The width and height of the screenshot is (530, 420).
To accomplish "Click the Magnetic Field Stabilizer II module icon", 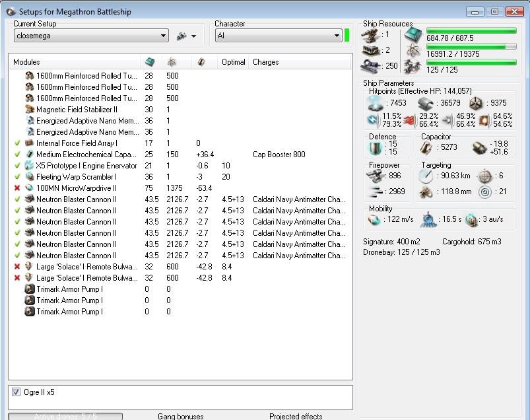I will click(x=30, y=110).
